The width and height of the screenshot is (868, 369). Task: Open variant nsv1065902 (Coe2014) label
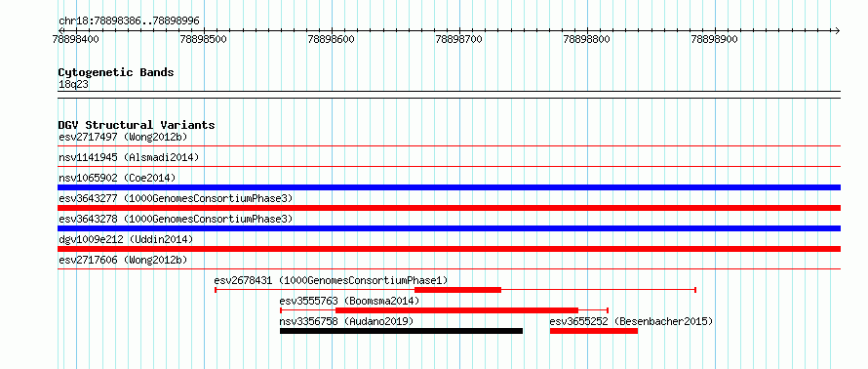point(117,178)
